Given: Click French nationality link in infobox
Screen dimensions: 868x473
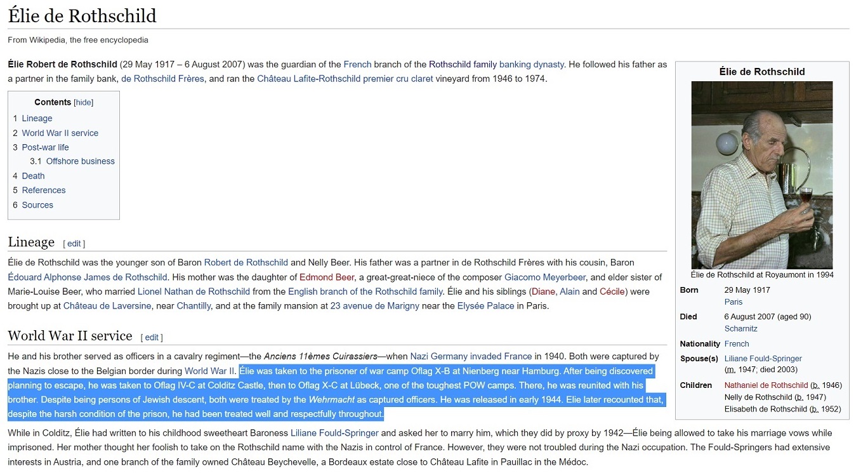Looking at the screenshot, I should coord(737,344).
